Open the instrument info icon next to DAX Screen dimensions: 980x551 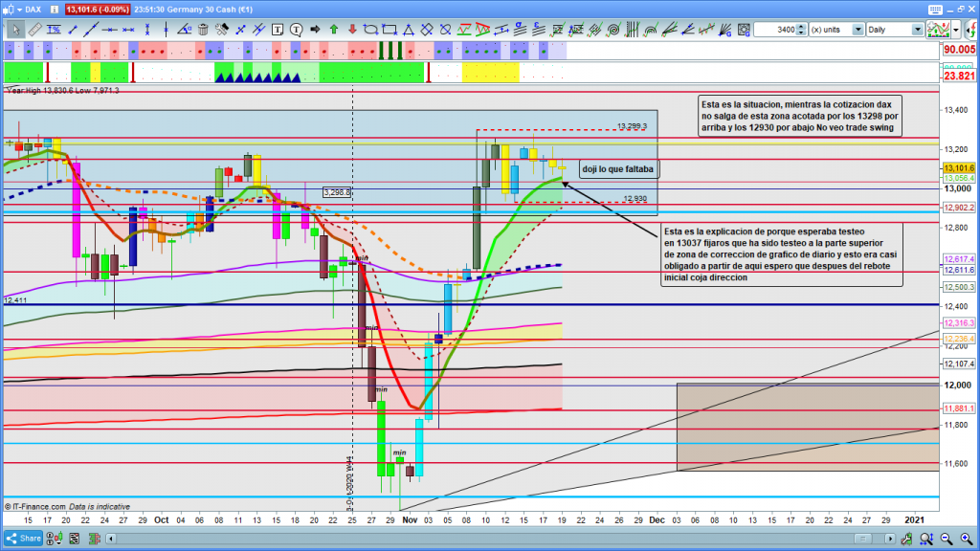click(x=54, y=10)
